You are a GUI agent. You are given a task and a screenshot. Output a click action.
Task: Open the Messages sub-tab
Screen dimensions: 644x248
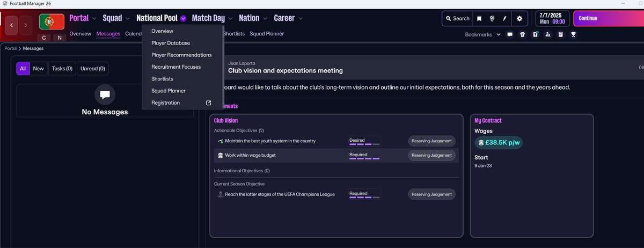[108, 34]
